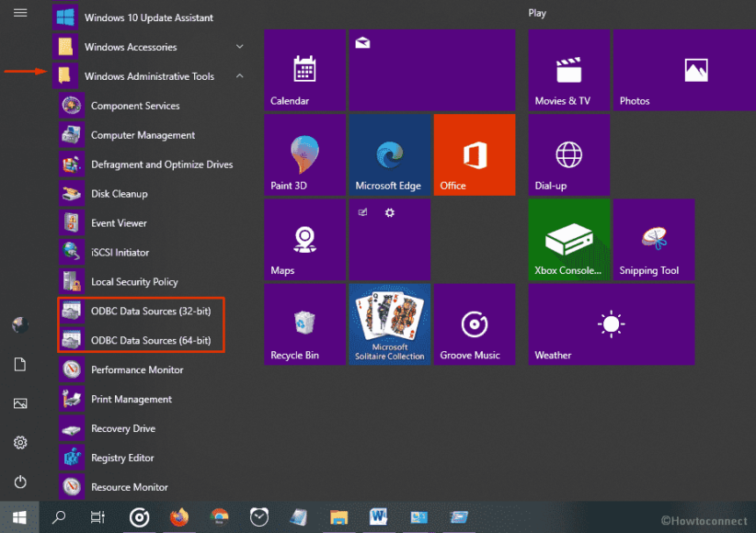Open taskbar Search magnifier

(59, 517)
